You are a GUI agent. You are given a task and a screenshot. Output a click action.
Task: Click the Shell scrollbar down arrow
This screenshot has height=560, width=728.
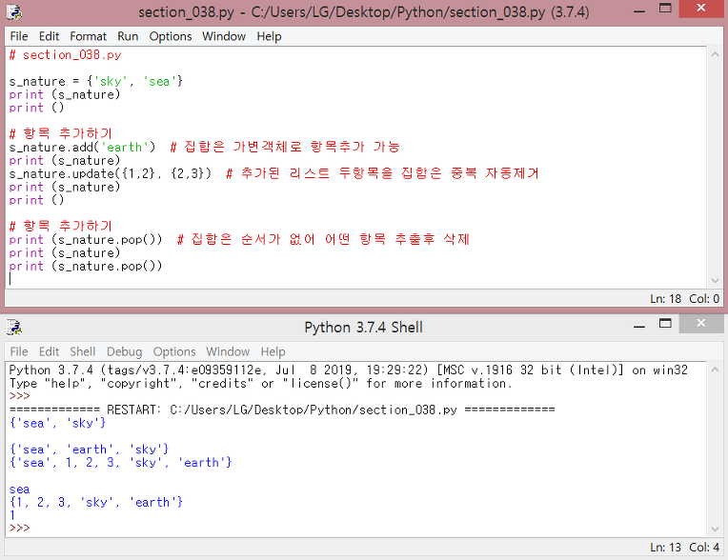tap(715, 530)
